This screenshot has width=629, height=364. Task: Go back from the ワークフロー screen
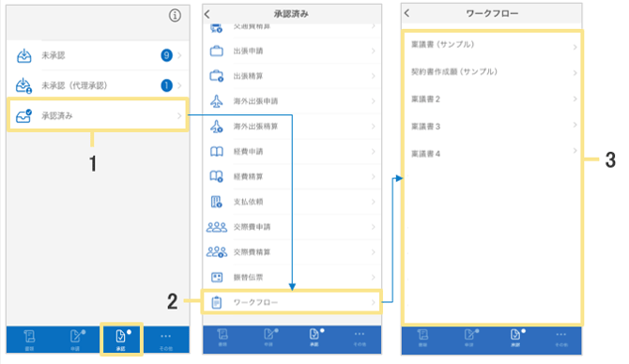[x=407, y=13]
